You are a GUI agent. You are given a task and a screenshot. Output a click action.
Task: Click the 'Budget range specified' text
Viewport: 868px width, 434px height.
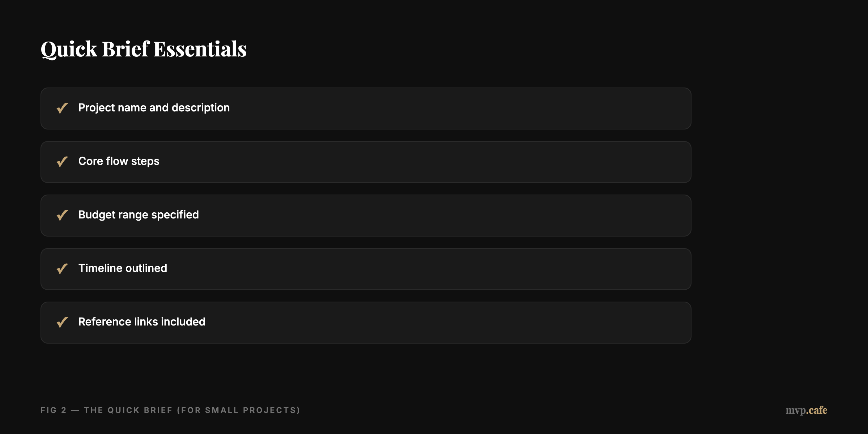pyautogui.click(x=139, y=215)
